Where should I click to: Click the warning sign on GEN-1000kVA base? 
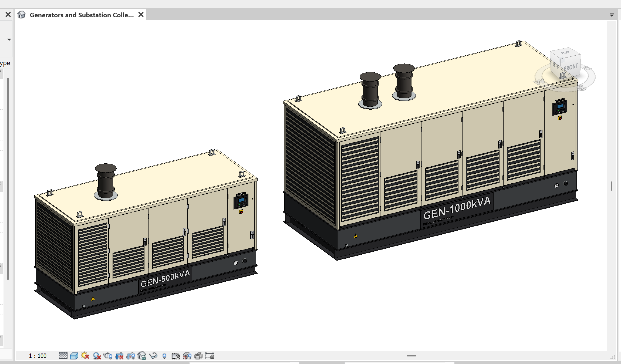tap(356, 236)
